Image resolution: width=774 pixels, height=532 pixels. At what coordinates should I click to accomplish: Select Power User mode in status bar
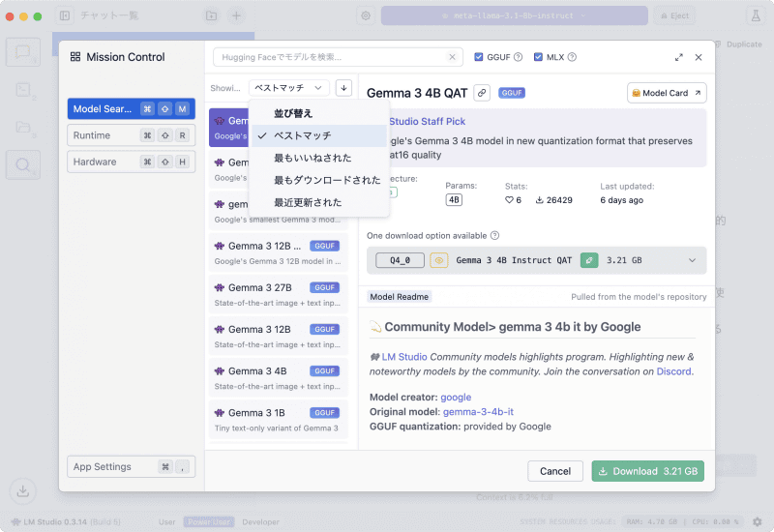coord(209,521)
